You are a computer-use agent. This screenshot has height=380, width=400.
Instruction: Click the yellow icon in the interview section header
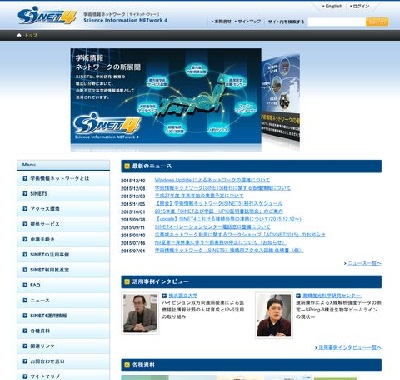pos(127,282)
